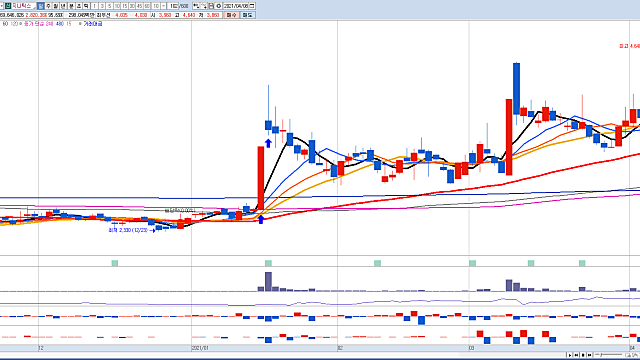Choose the 5 interval button
The width and height of the screenshot is (640, 360).
click(x=109, y=6)
